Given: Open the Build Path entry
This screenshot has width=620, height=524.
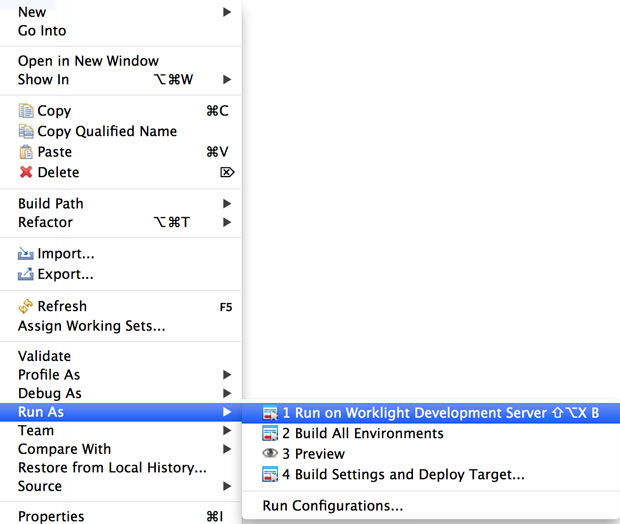Looking at the screenshot, I should [121, 204].
